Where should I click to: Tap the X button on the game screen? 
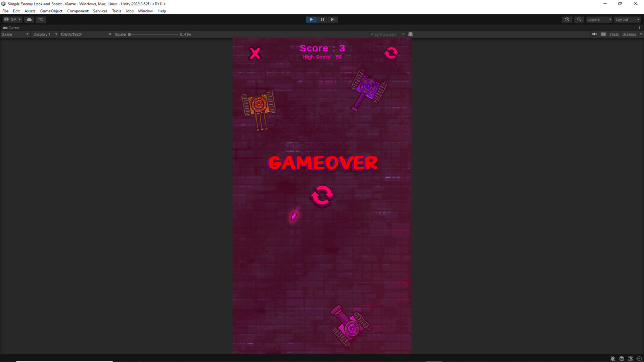pos(255,53)
